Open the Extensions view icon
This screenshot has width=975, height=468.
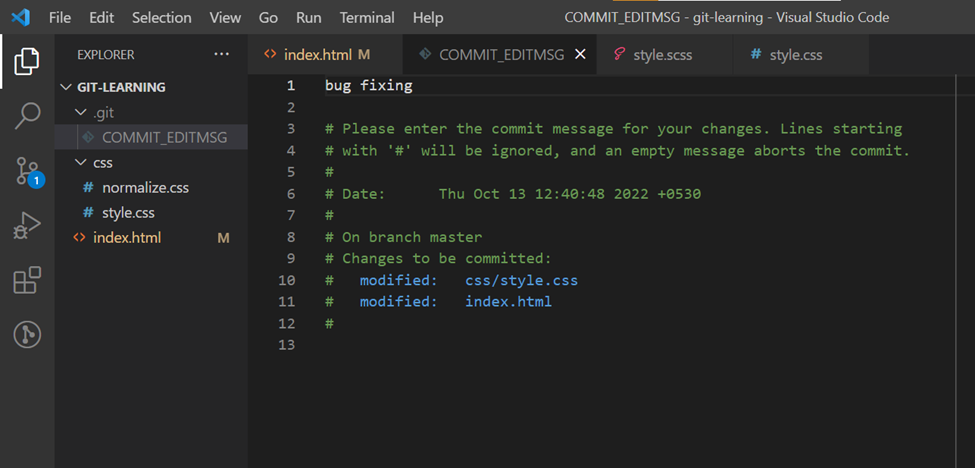click(27, 281)
